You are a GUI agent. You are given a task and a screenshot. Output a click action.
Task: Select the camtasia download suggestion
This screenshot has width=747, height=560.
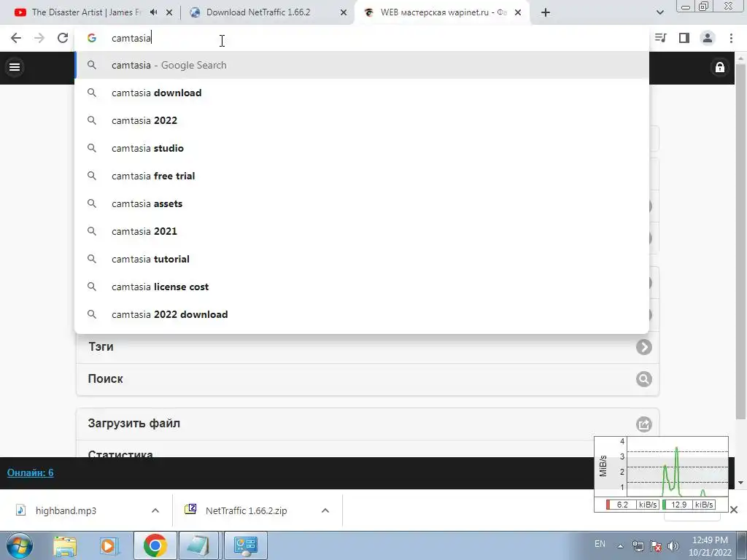click(x=362, y=93)
